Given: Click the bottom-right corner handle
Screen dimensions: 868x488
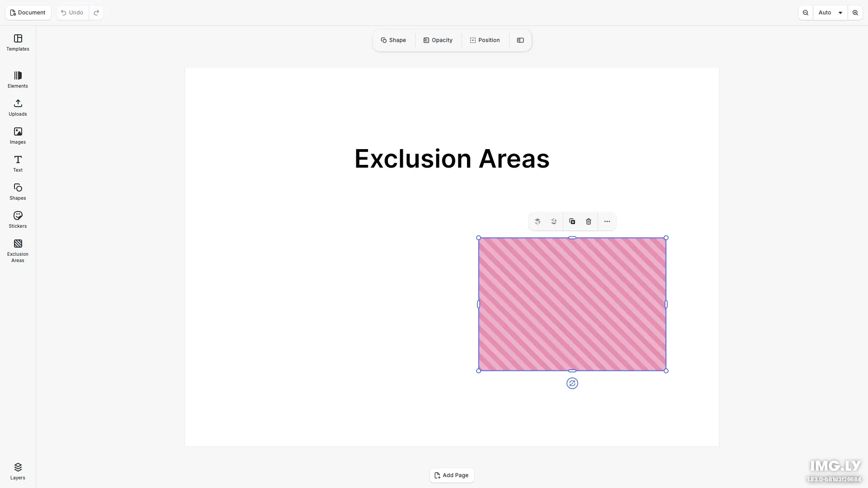Looking at the screenshot, I should (666, 371).
